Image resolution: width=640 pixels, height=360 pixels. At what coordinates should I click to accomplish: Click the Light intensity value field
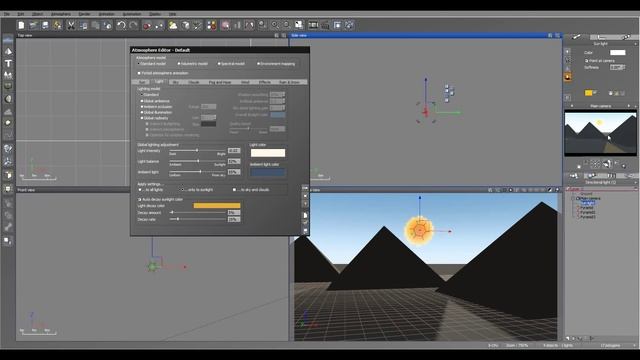(x=234, y=151)
